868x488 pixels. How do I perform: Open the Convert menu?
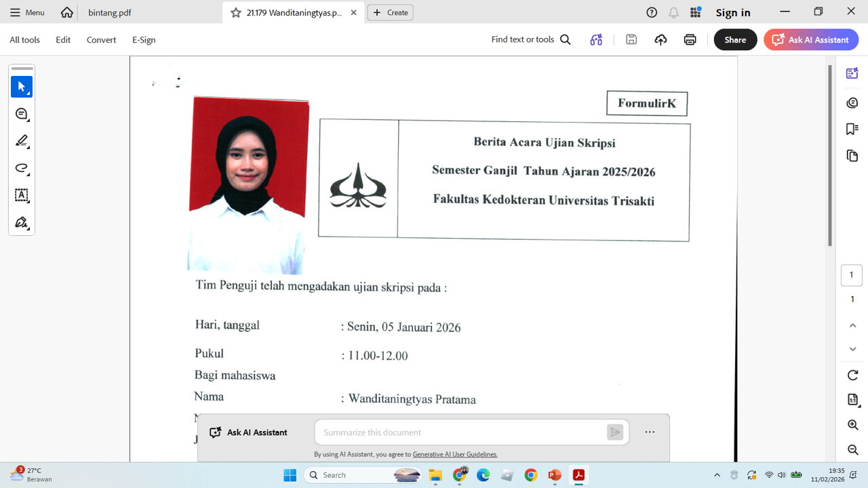(101, 40)
